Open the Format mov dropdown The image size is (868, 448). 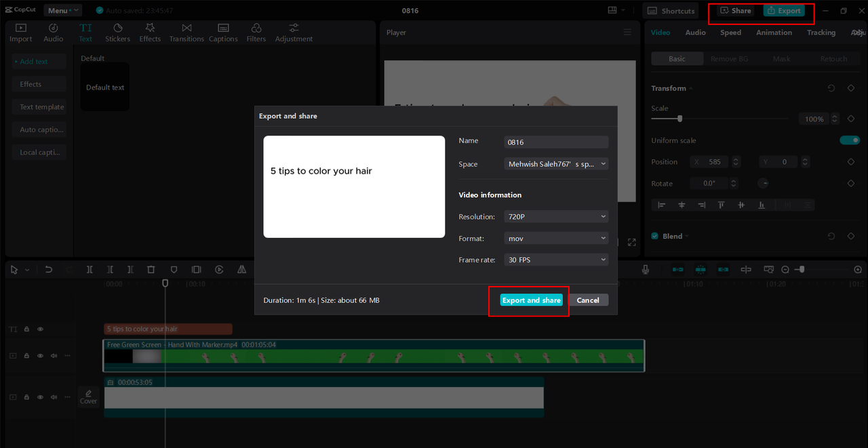pos(557,239)
